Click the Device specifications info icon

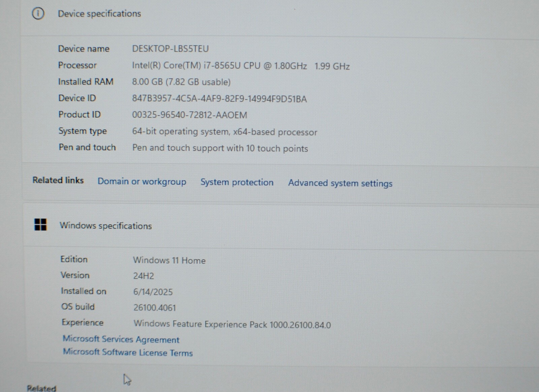click(38, 13)
